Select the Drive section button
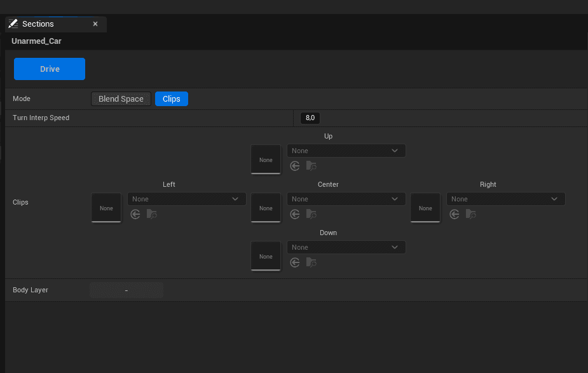This screenshot has width=588, height=373. [50, 69]
